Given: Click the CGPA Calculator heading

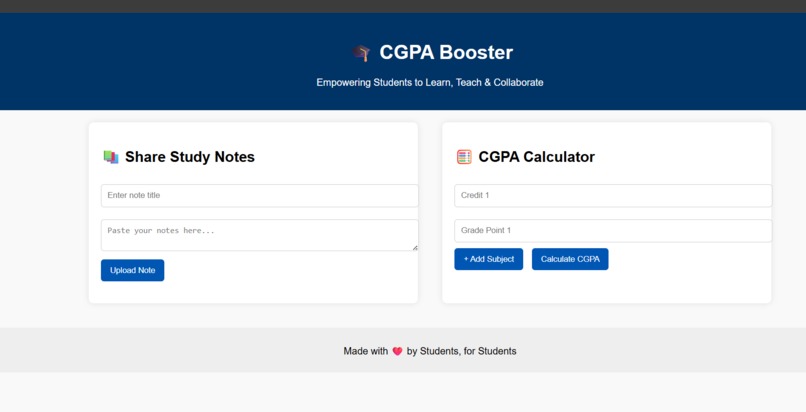Looking at the screenshot, I should click(x=537, y=157).
